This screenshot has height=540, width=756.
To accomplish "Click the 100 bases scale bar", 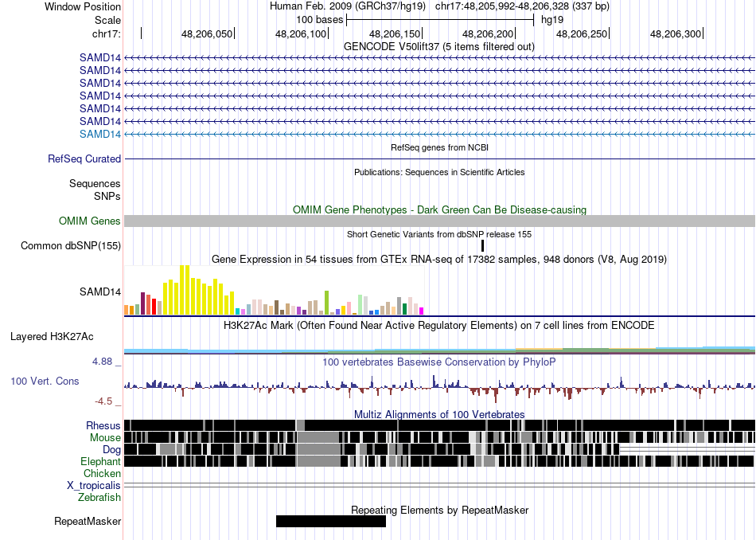I will pos(440,20).
